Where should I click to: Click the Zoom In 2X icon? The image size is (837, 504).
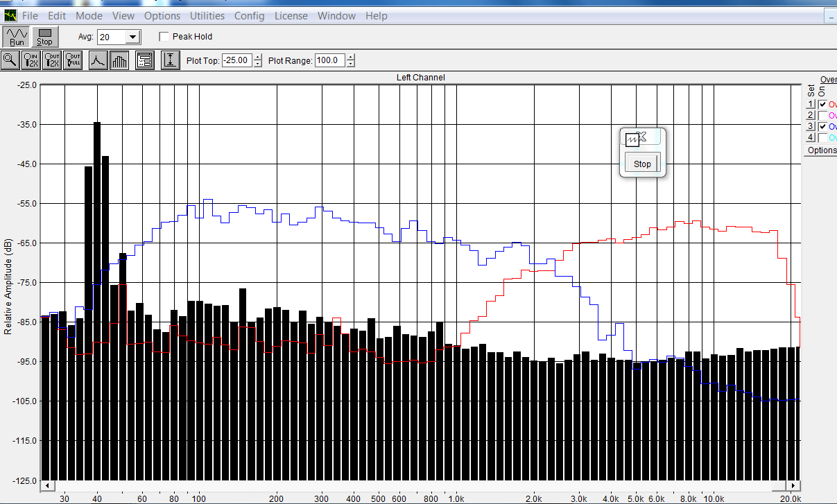coord(31,60)
